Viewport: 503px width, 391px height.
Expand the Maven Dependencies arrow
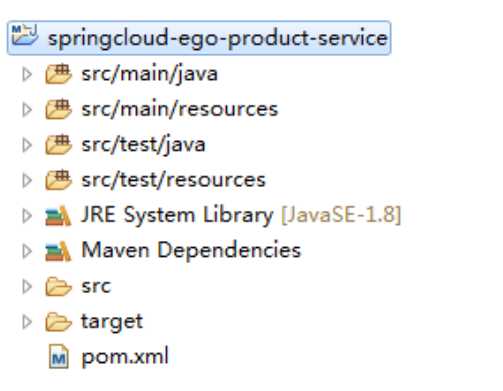coord(27,251)
